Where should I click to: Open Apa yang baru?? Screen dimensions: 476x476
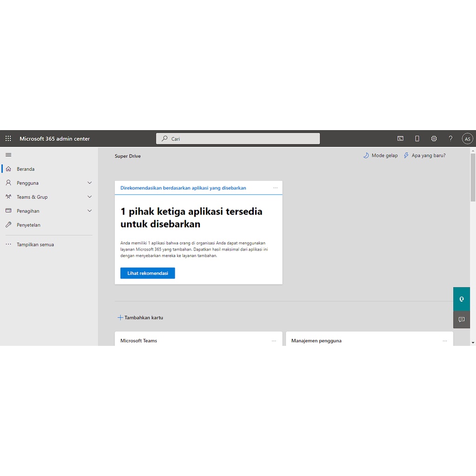point(424,155)
